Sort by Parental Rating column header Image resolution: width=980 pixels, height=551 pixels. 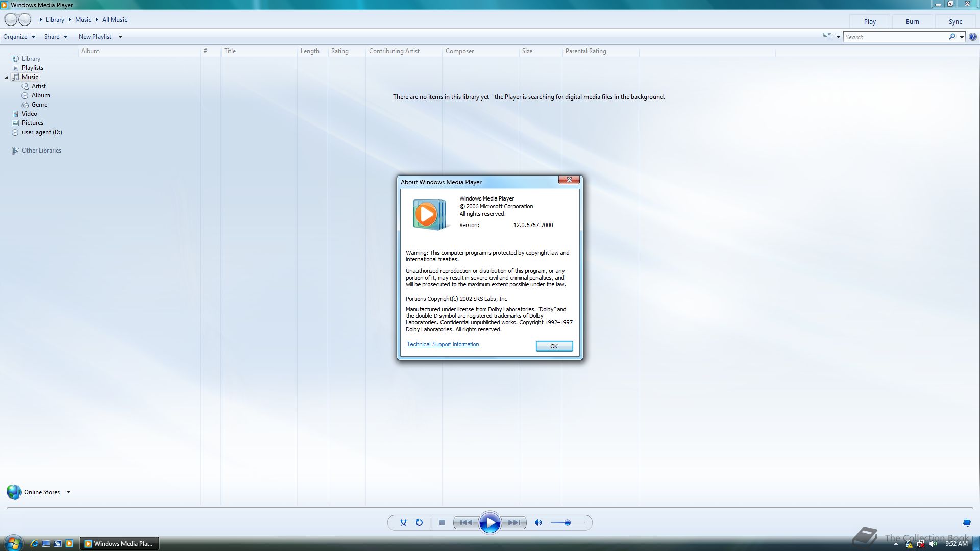[x=600, y=51]
